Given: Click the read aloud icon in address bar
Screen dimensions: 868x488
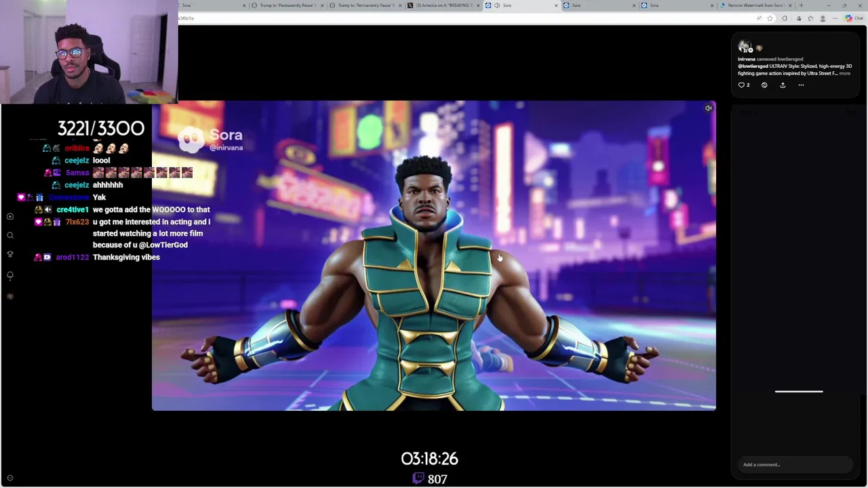Looking at the screenshot, I should [759, 18].
